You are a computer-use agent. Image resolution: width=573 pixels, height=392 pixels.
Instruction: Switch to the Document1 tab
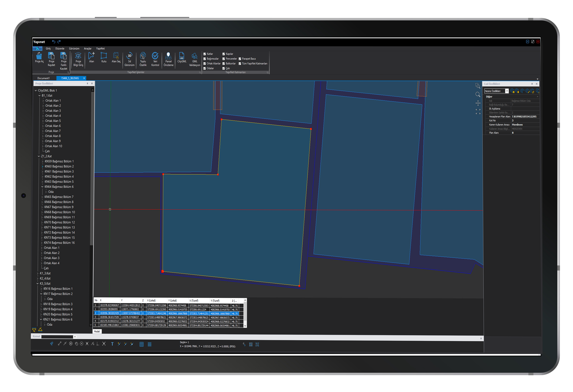[x=44, y=78]
